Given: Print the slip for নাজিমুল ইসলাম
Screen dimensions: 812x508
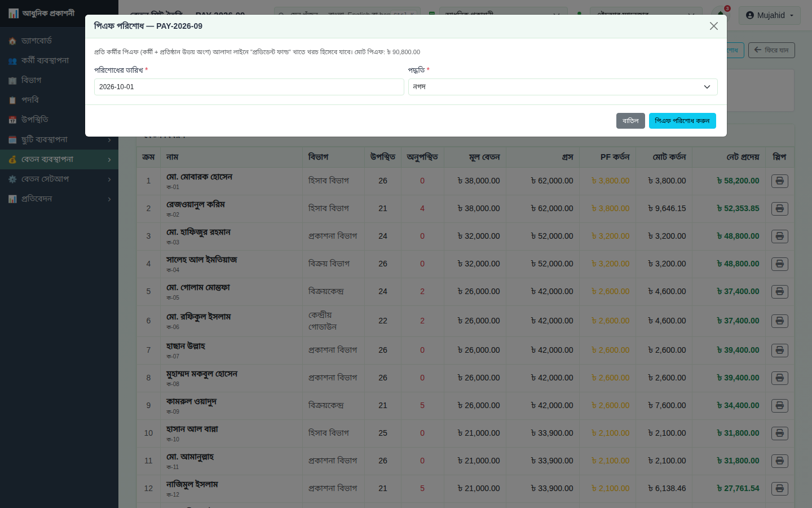Looking at the screenshot, I should [x=780, y=489].
